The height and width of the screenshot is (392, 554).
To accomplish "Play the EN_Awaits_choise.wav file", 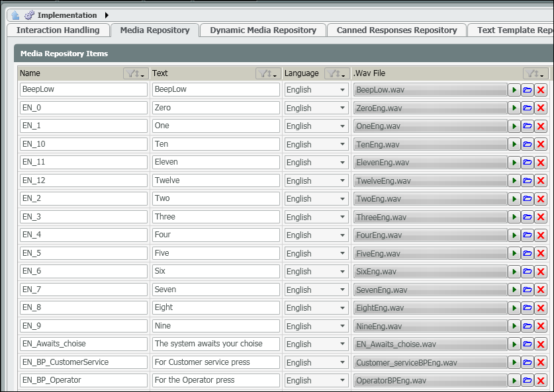I will [514, 344].
